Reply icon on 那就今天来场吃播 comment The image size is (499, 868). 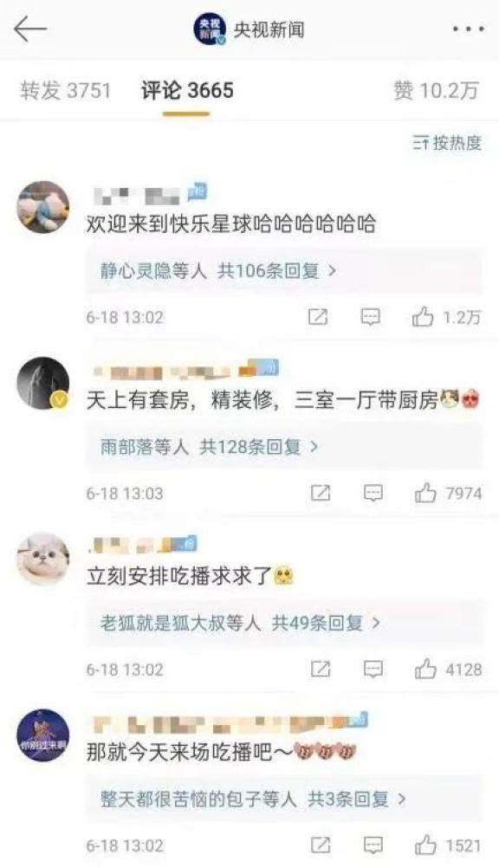coord(373,845)
